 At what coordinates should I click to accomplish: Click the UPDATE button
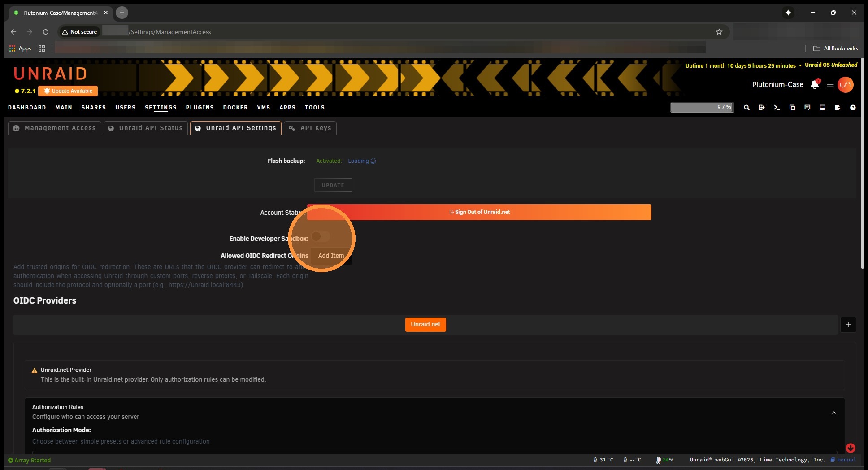(333, 185)
